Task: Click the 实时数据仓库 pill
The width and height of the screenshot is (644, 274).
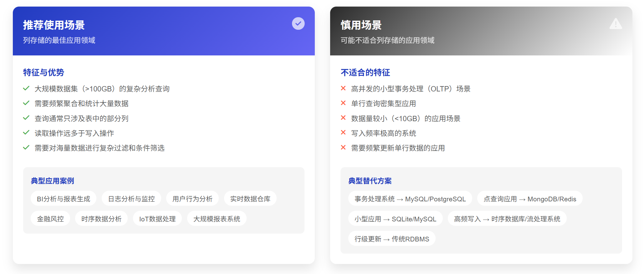Action: click(250, 199)
